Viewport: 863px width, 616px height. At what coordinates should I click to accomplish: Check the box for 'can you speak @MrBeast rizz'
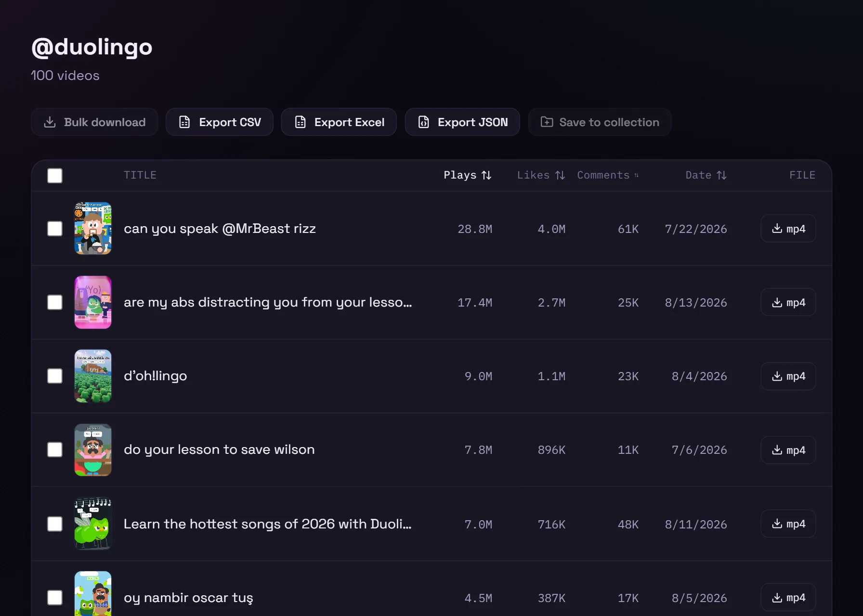55,229
